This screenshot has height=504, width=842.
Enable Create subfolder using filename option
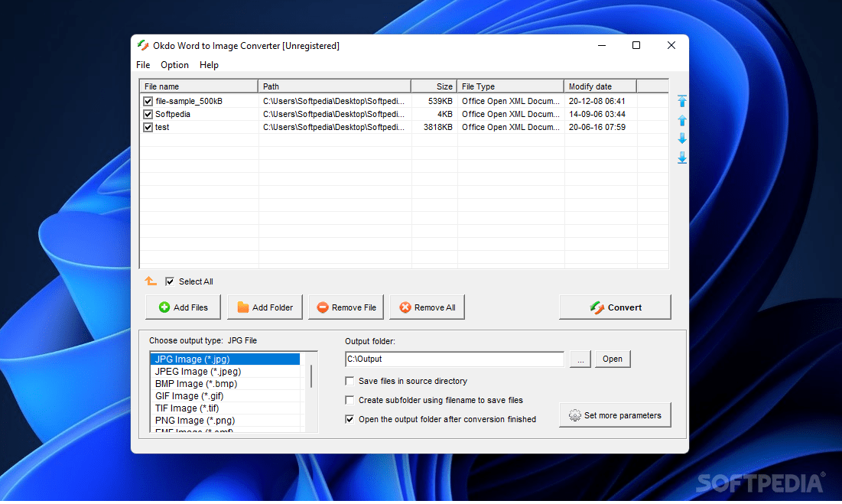click(349, 401)
